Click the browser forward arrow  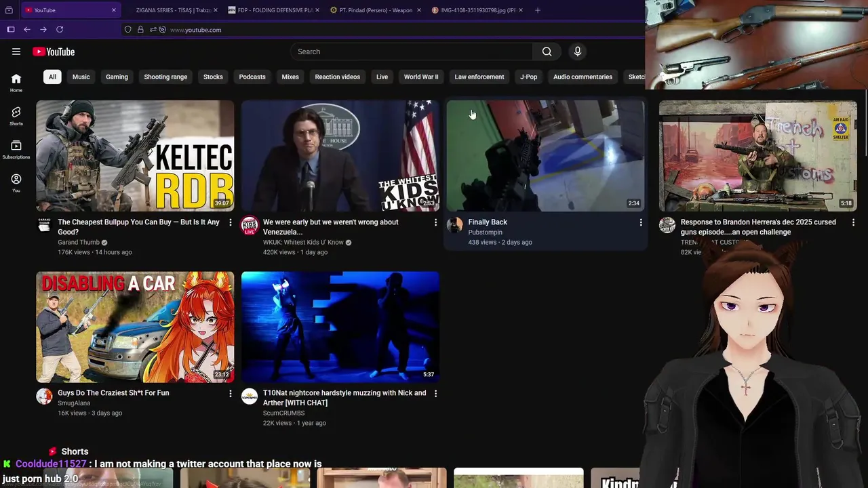pyautogui.click(x=43, y=30)
